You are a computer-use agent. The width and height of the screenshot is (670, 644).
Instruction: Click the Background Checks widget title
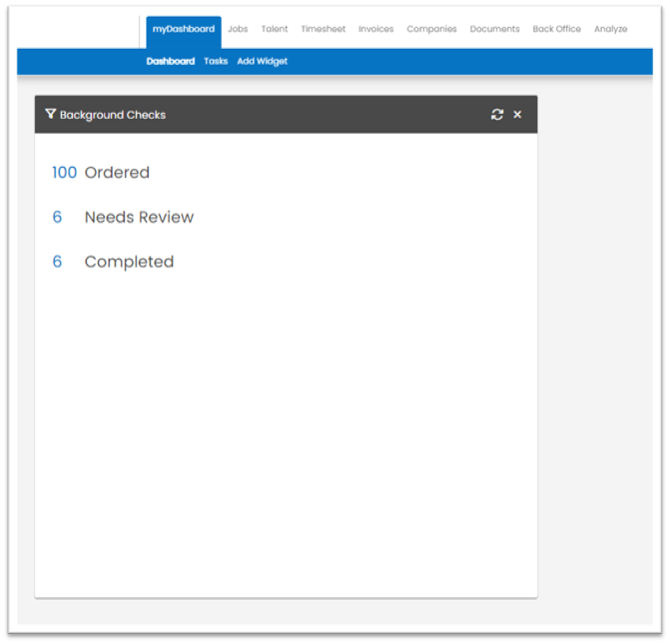click(x=113, y=115)
